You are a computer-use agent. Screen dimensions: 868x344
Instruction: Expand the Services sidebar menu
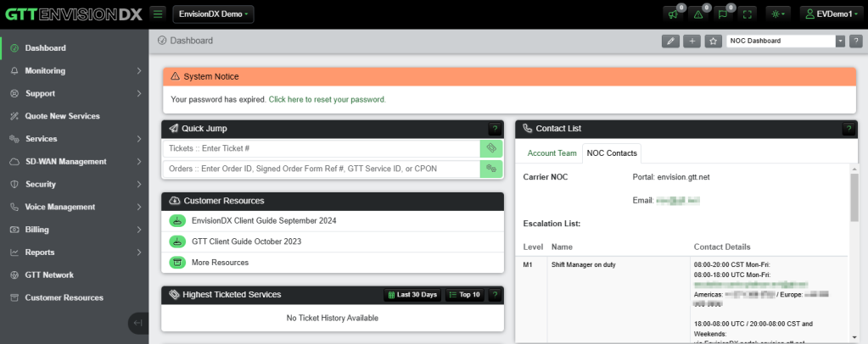(x=75, y=139)
